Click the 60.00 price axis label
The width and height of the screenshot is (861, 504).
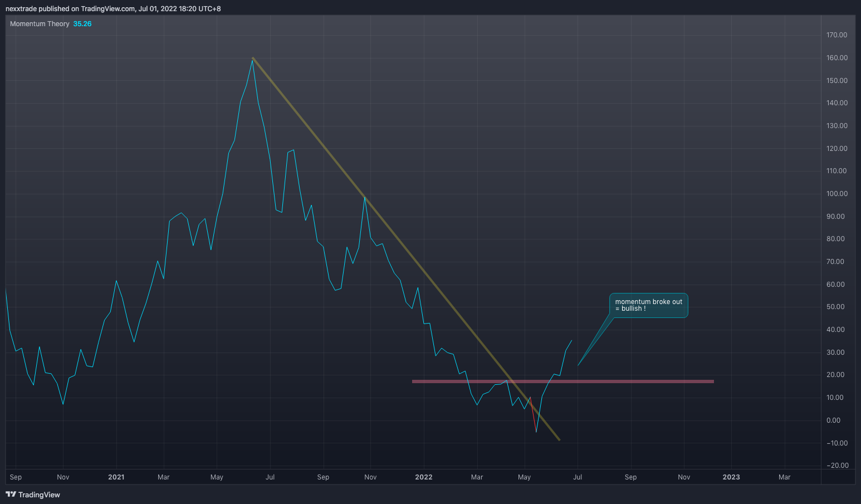[x=835, y=285]
